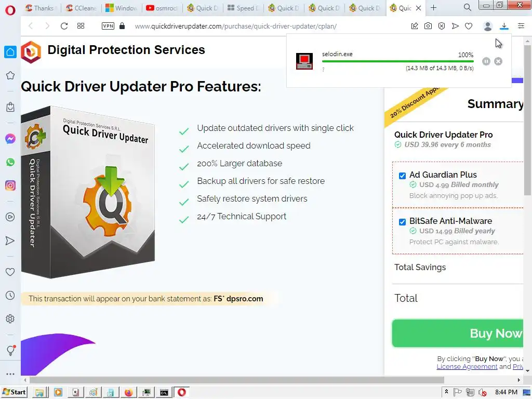The height and width of the screenshot is (399, 532).
Task: Open the sidebar heart Pinboards icon
Action: (x=10, y=272)
